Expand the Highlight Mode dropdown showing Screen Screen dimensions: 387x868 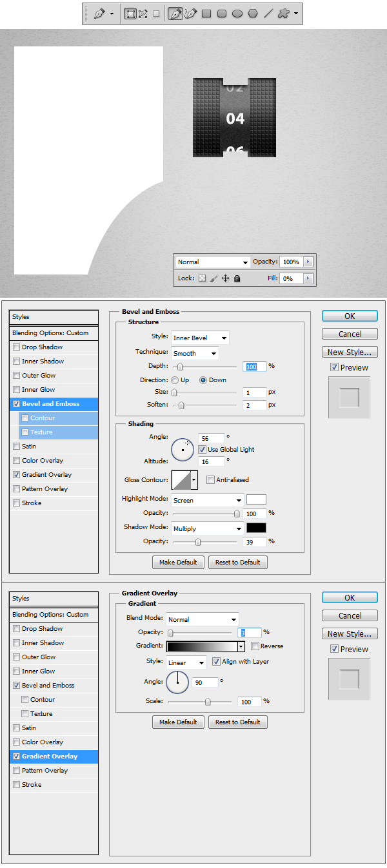tap(207, 500)
